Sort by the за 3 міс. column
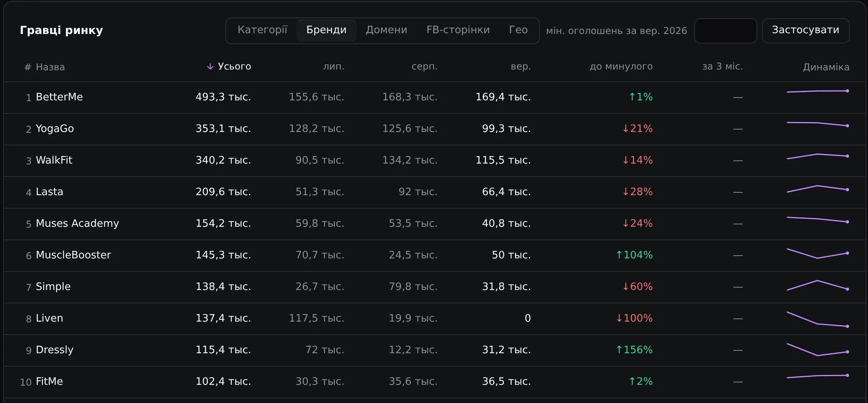Viewport: 868px width, 403px height. (x=723, y=66)
